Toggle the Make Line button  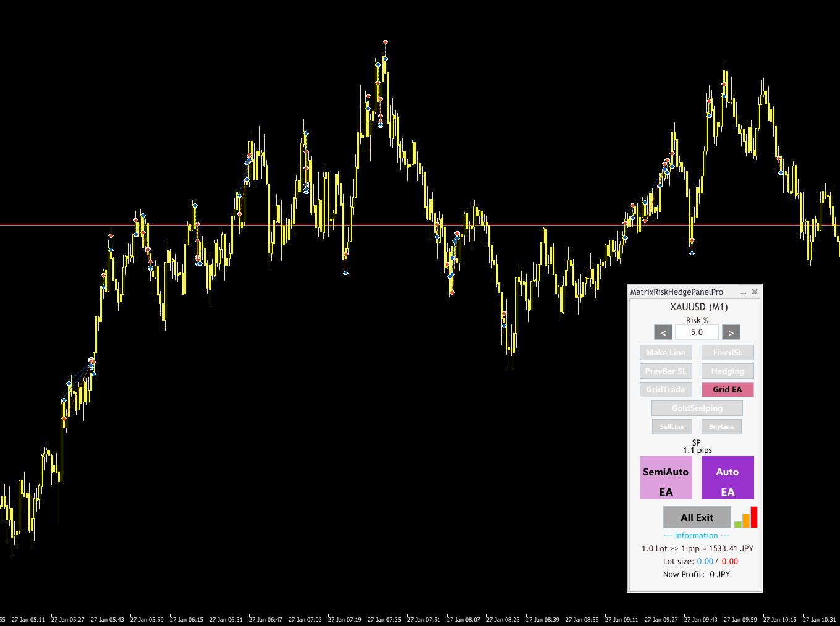coord(666,353)
